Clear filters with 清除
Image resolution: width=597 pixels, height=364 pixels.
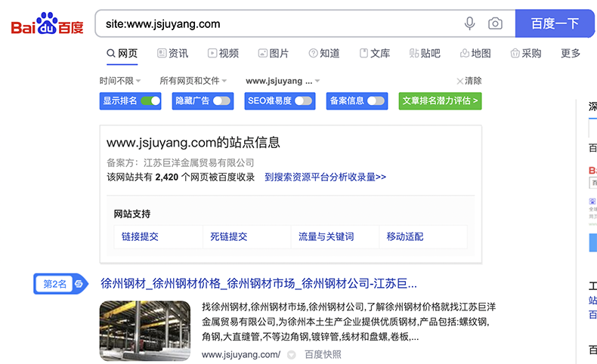pos(469,81)
